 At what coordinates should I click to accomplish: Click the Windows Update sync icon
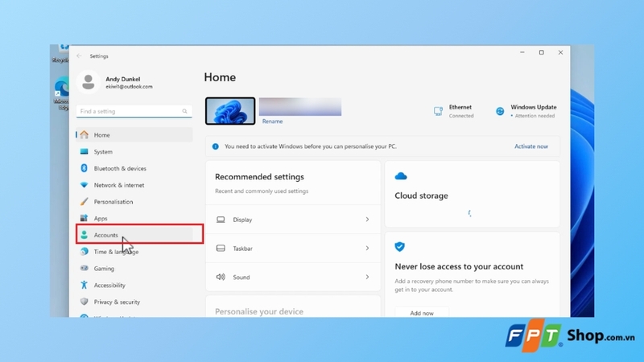[x=500, y=111]
